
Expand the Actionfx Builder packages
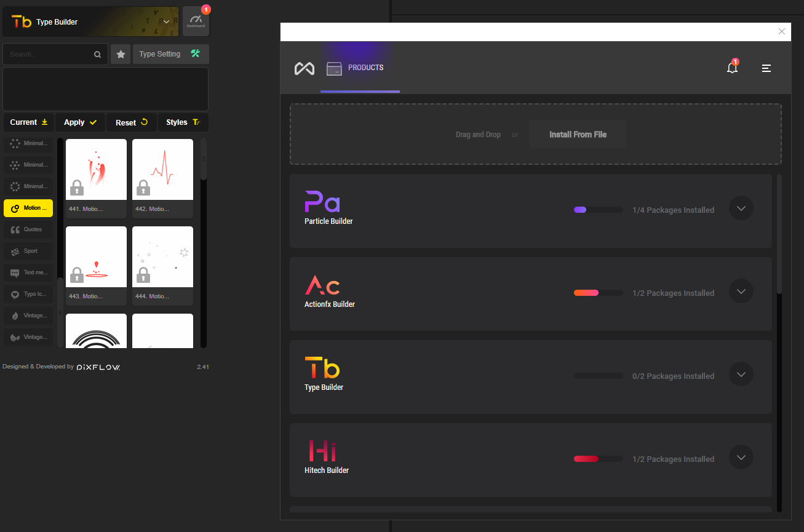tap(741, 292)
